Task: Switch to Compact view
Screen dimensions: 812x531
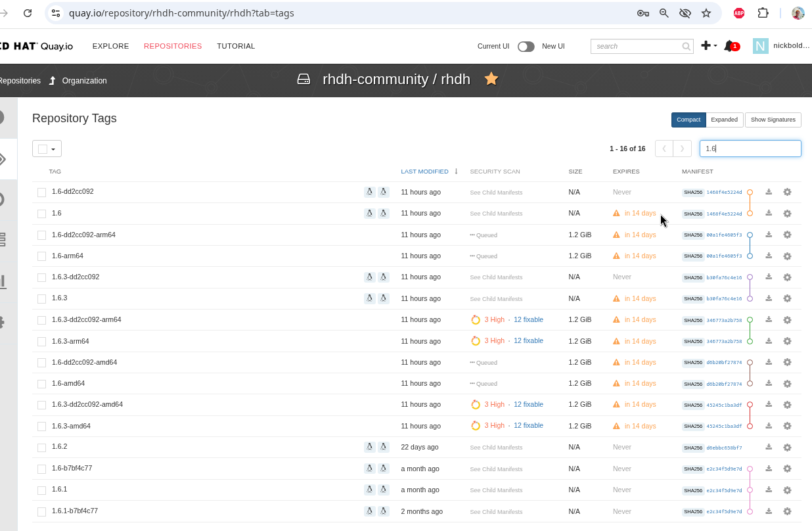Action: [688, 120]
